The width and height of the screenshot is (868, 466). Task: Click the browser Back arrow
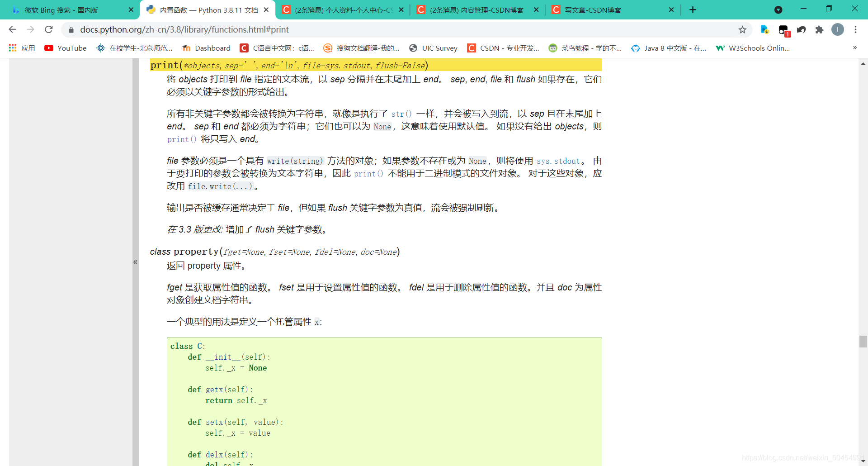tap(12, 29)
